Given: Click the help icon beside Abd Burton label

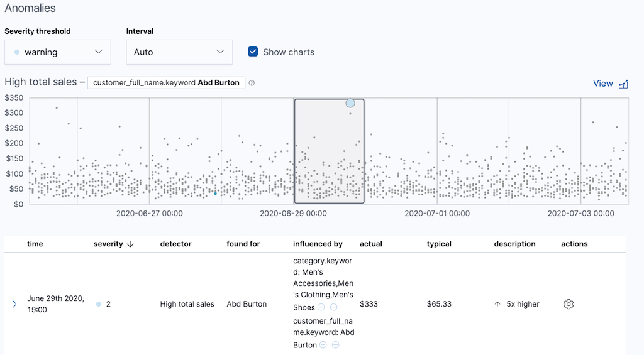Looking at the screenshot, I should coord(252,83).
